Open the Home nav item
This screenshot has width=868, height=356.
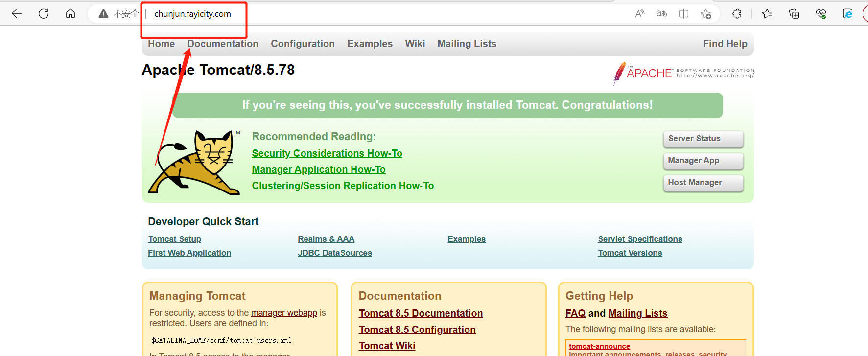[x=162, y=44]
